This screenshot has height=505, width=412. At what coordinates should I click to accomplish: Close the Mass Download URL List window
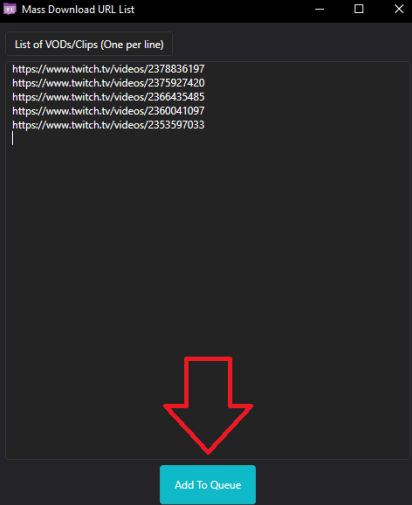(399, 9)
